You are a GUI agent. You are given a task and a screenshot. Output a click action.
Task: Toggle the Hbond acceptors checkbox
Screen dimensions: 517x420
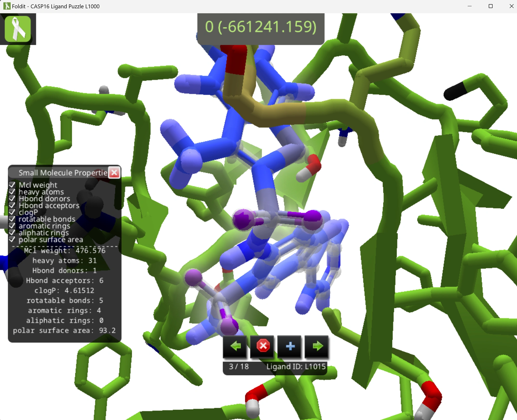(x=12, y=205)
